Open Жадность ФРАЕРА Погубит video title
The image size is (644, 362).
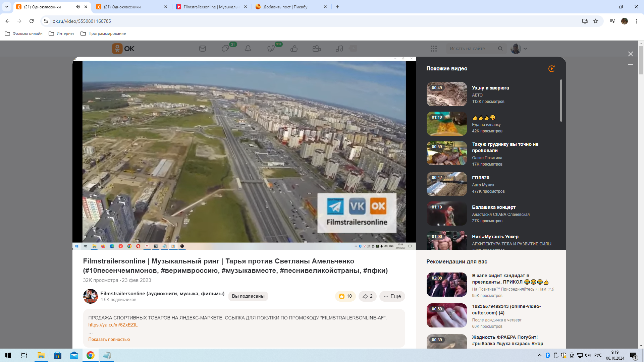[x=507, y=340]
